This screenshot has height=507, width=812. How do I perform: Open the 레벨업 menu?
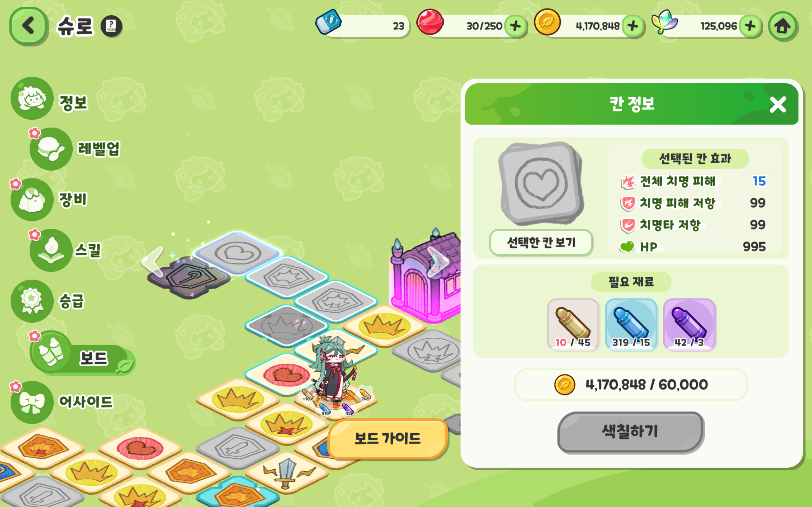coord(75,149)
